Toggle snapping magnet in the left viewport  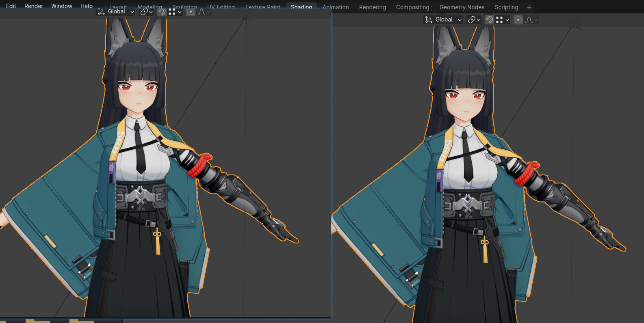point(162,12)
